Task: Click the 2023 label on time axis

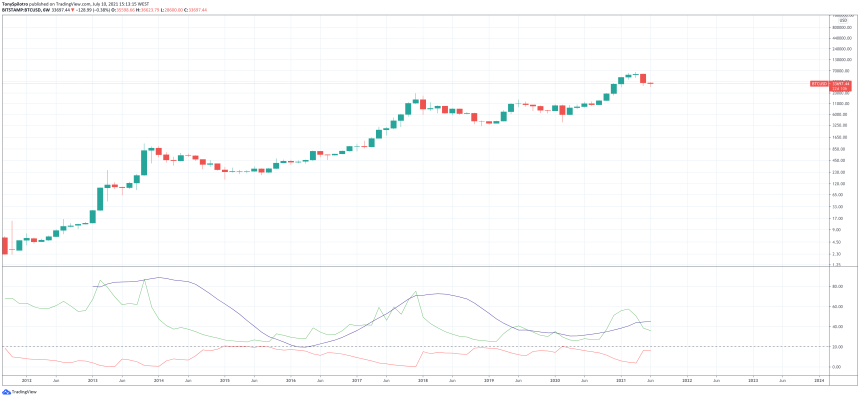Action: click(x=754, y=379)
